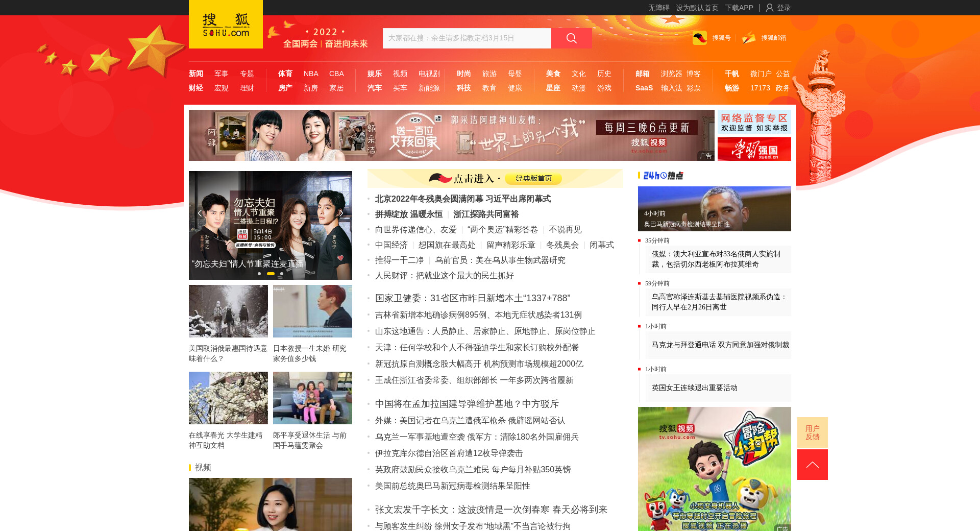This screenshot has height=531, width=980.
Task: Open 英国女王连续退出重要活动 item
Action: pyautogui.click(x=695, y=388)
